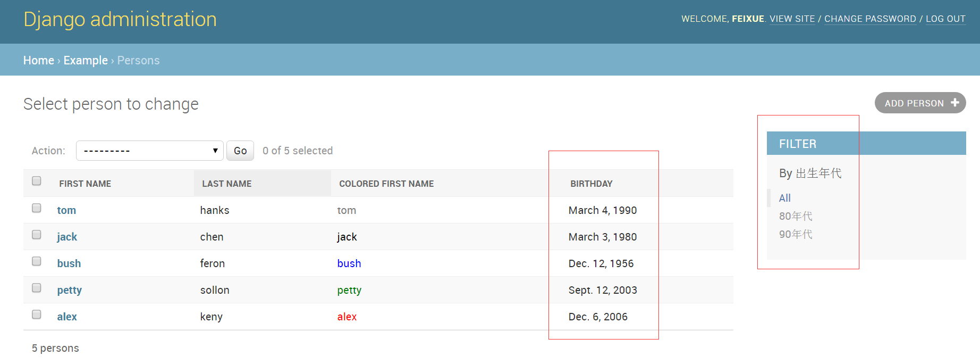Sort by the First Name column header

tap(85, 184)
